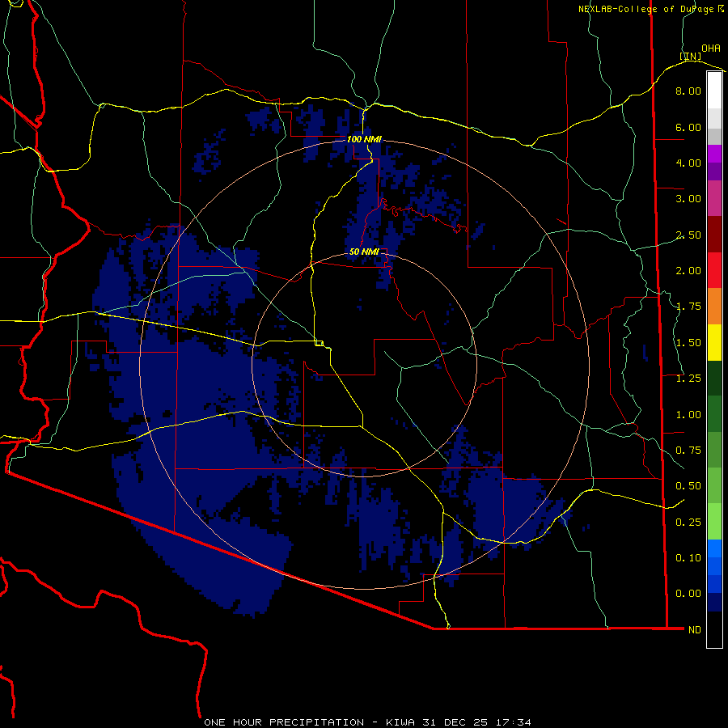
Task: Select the 100 NMI range ring label
Action: [365, 139]
